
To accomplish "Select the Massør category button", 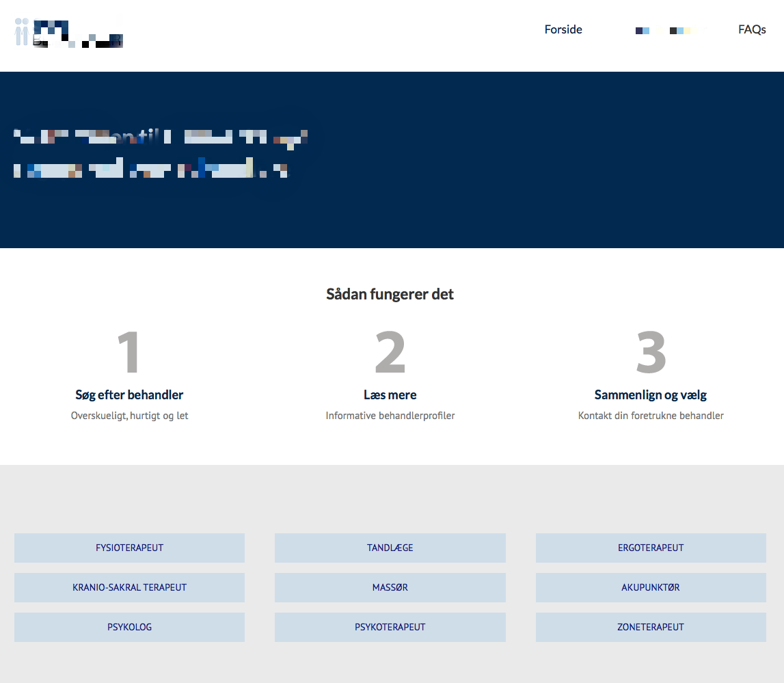I will pyautogui.click(x=390, y=587).
